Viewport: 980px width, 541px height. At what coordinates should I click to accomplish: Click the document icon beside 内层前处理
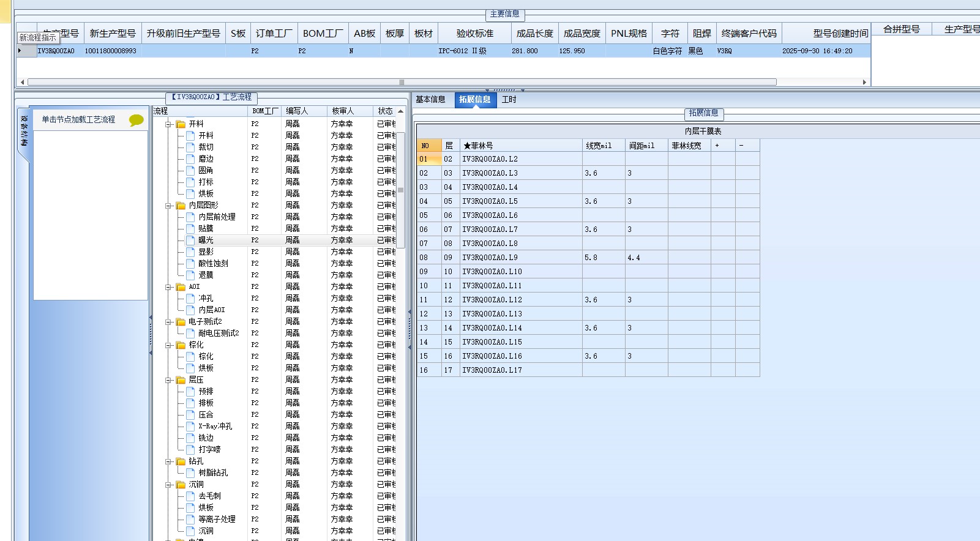tap(190, 217)
